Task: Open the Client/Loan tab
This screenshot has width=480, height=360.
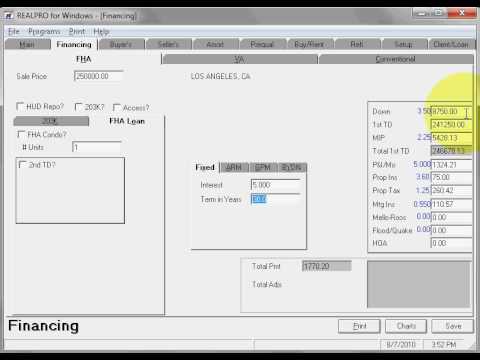Action: [x=451, y=44]
